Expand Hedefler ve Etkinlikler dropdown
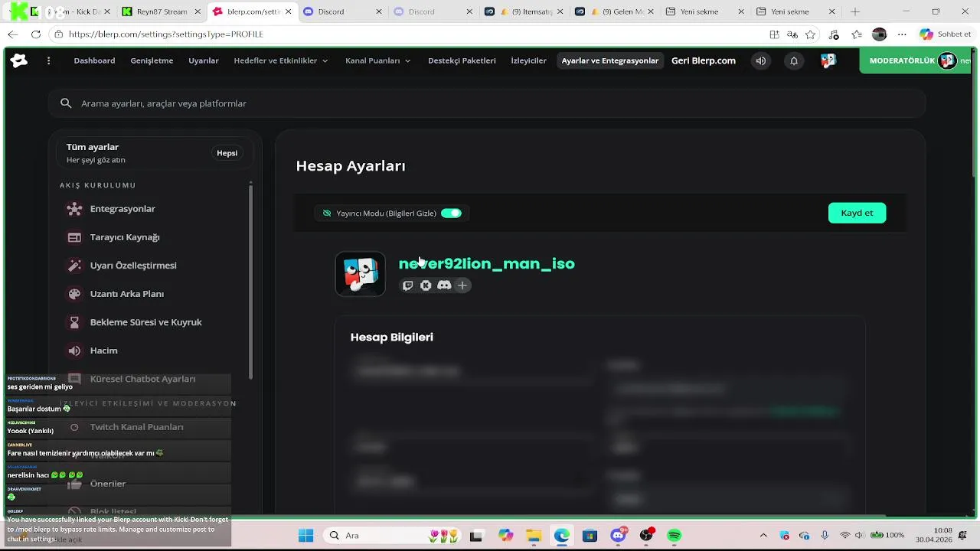 point(281,61)
